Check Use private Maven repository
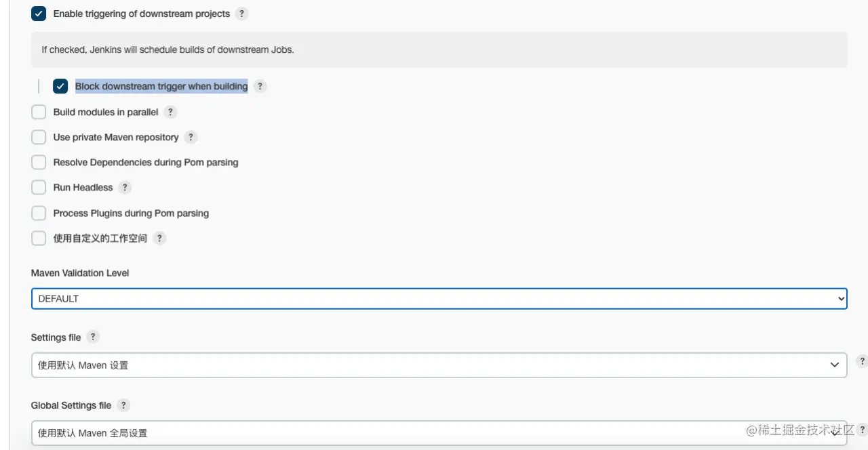Screen dimensions: 868x450 coord(39,137)
